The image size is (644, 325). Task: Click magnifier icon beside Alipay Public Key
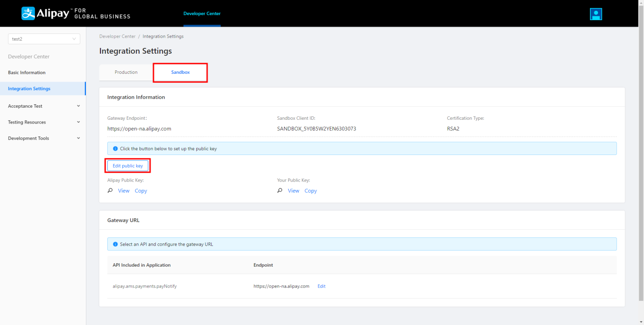pyautogui.click(x=110, y=191)
